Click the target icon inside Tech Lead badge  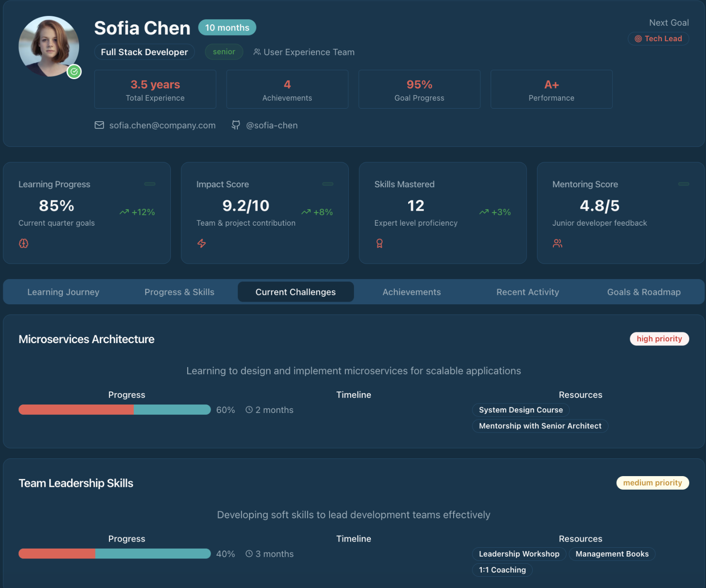pyautogui.click(x=638, y=38)
